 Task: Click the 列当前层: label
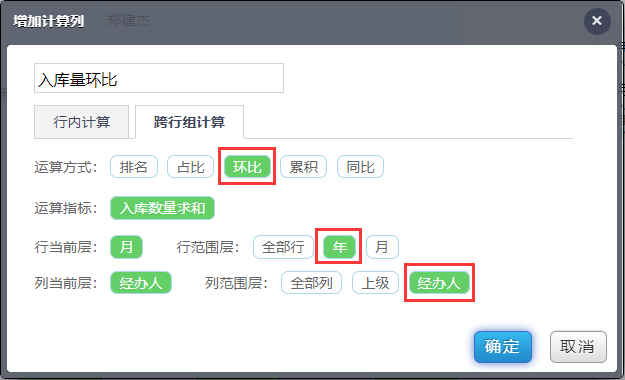click(x=66, y=283)
